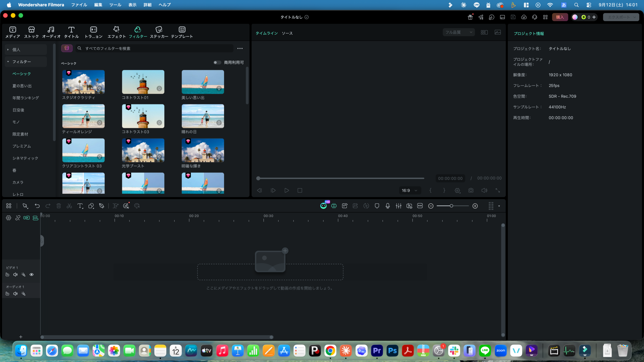Toggle visibility eye of ビデオ 1 track
Screen dimensions: 644x362
click(31, 275)
